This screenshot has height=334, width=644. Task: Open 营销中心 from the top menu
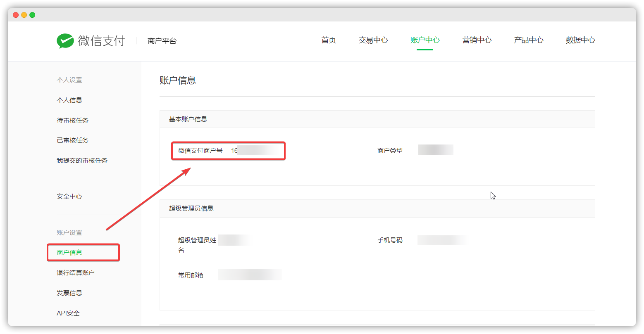pos(477,40)
